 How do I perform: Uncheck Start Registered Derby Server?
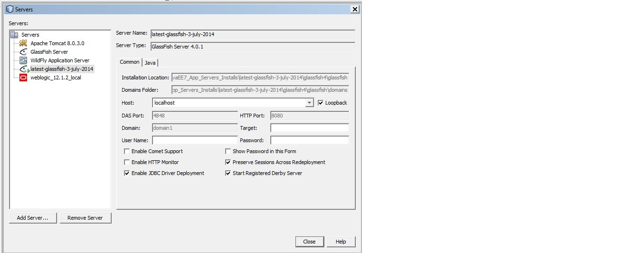click(x=228, y=173)
